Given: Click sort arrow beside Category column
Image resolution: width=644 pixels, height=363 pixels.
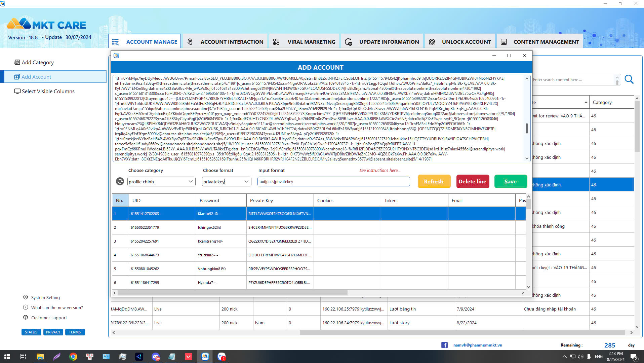Looking at the screenshot, I should pyautogui.click(x=586, y=102).
